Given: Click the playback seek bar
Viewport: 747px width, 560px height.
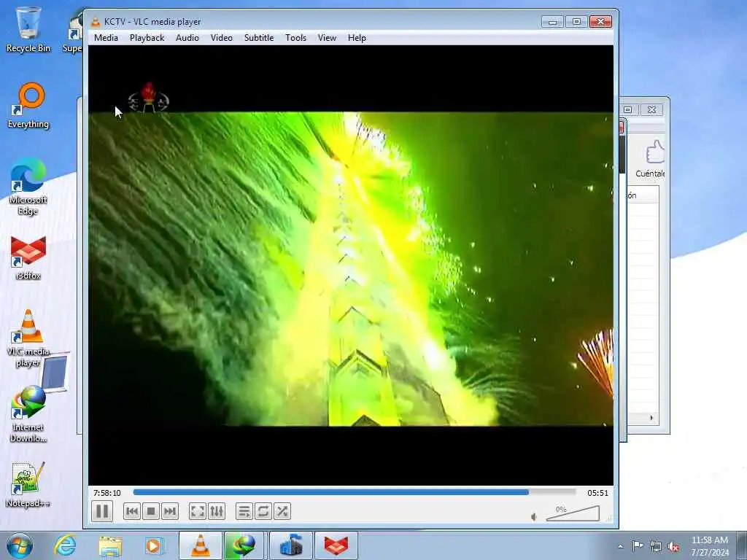Looking at the screenshot, I should 354,492.
